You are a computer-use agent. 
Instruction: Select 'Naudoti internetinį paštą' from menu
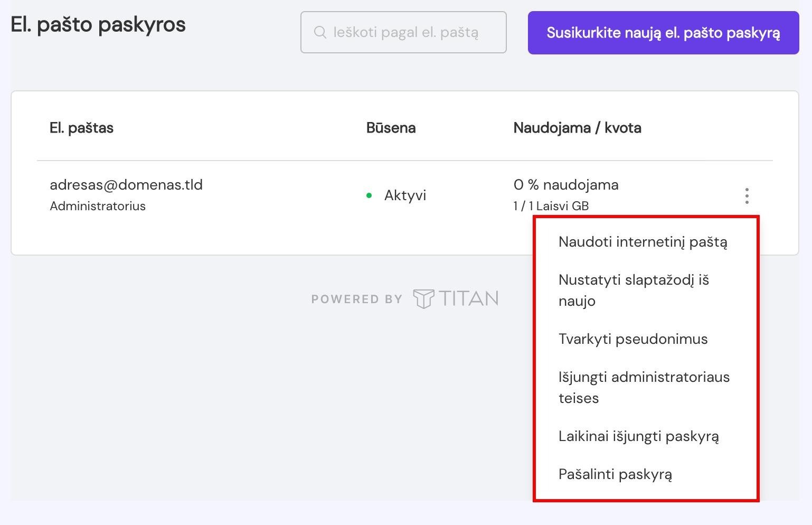[x=643, y=242]
